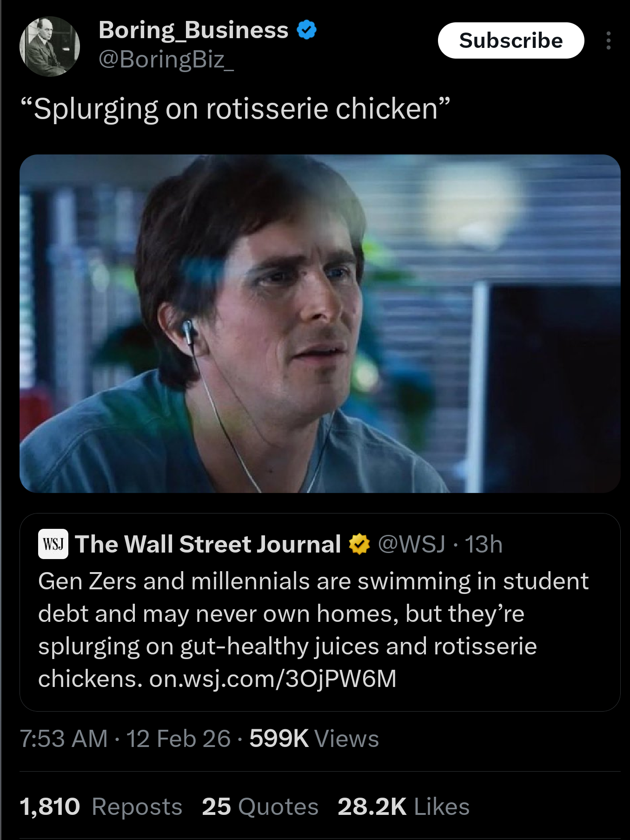
Task: Open The Wall Street Journal account name
Action: (208, 544)
